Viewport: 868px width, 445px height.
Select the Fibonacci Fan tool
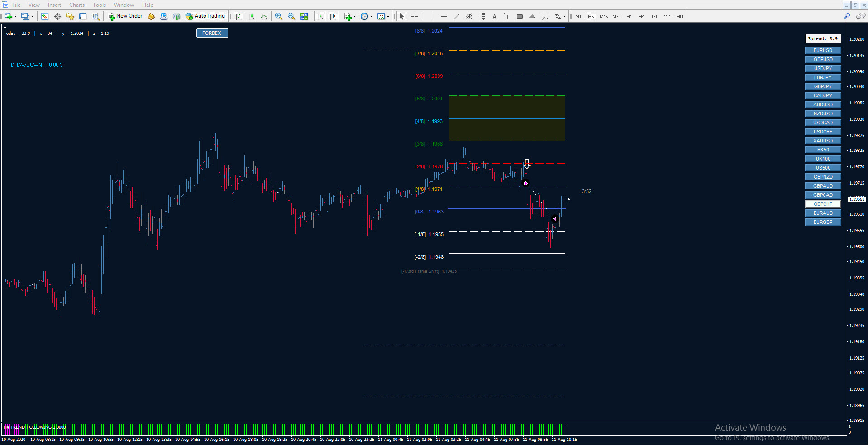(x=545, y=16)
